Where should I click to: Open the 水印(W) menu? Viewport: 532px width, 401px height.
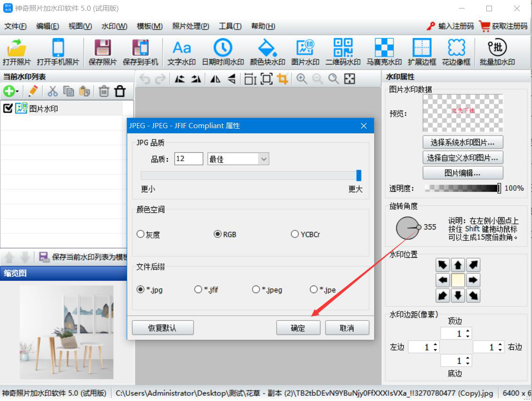[x=115, y=26]
